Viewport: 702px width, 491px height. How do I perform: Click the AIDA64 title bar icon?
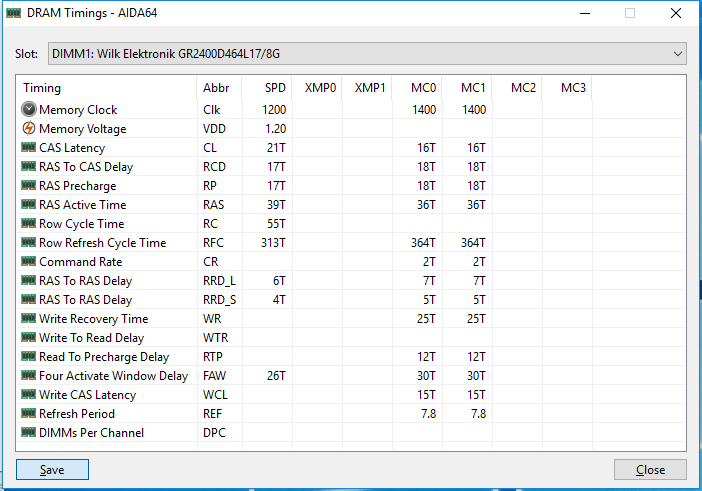coord(13,13)
